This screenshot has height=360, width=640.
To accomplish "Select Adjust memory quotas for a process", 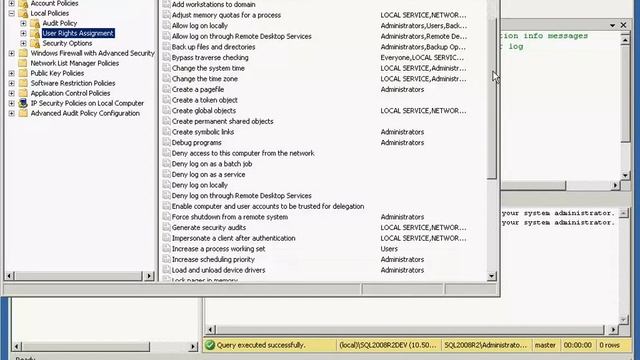I will [x=226, y=15].
